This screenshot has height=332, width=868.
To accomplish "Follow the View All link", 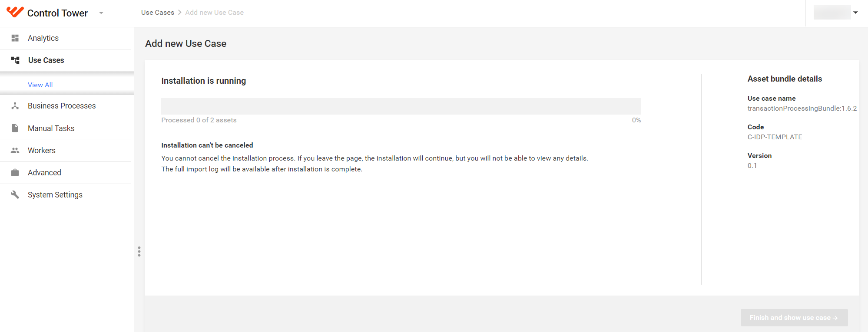I will tap(40, 85).
